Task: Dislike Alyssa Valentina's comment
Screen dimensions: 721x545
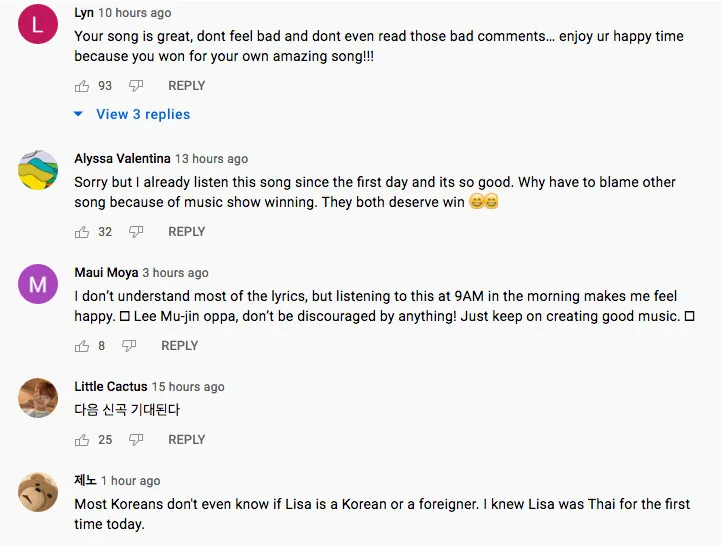Action: pyautogui.click(x=136, y=232)
